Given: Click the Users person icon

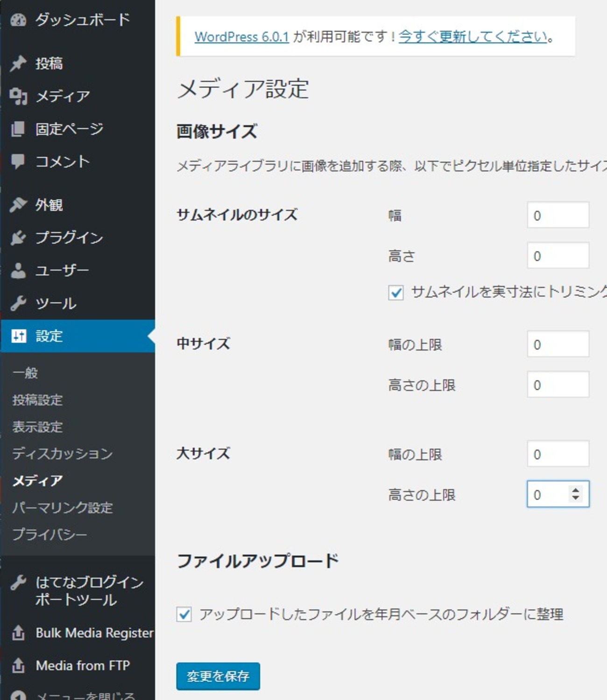Looking at the screenshot, I should (x=18, y=270).
